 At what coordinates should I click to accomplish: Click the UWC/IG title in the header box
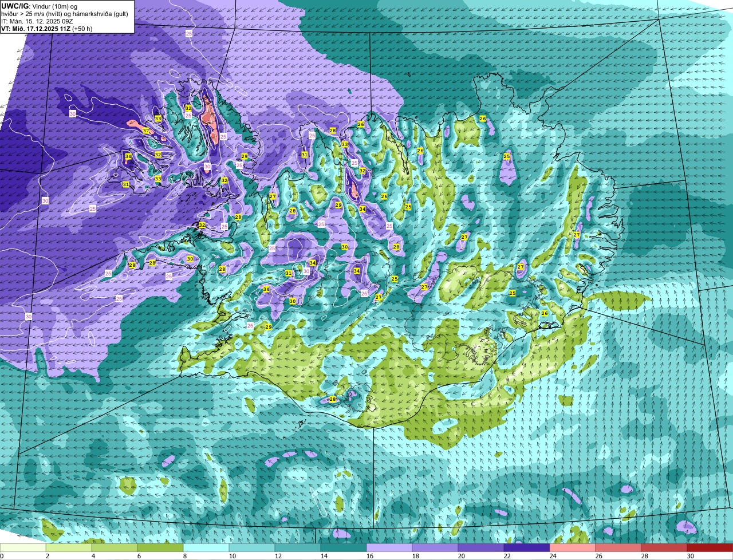15,6
